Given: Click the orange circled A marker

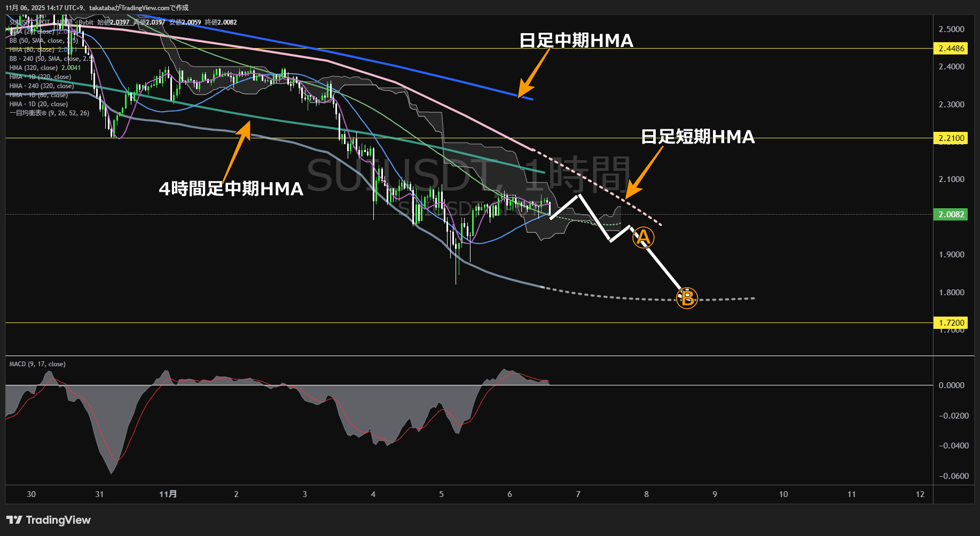Looking at the screenshot, I should click(643, 238).
